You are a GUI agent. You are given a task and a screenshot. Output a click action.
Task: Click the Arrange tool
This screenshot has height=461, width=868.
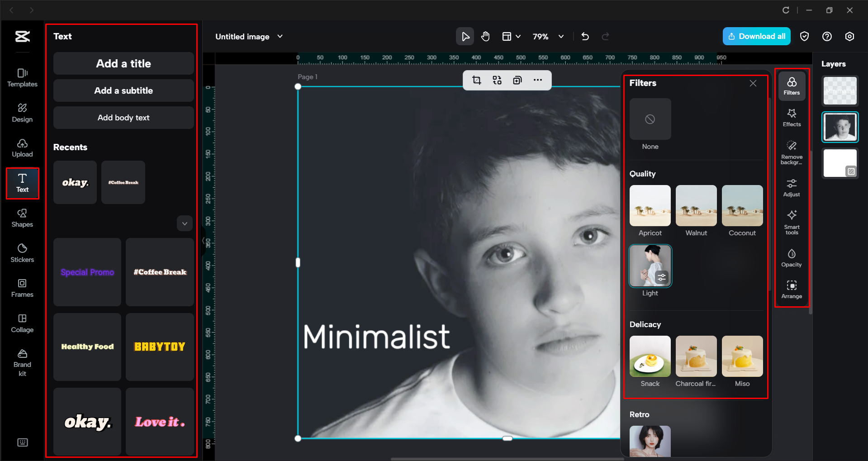791,289
